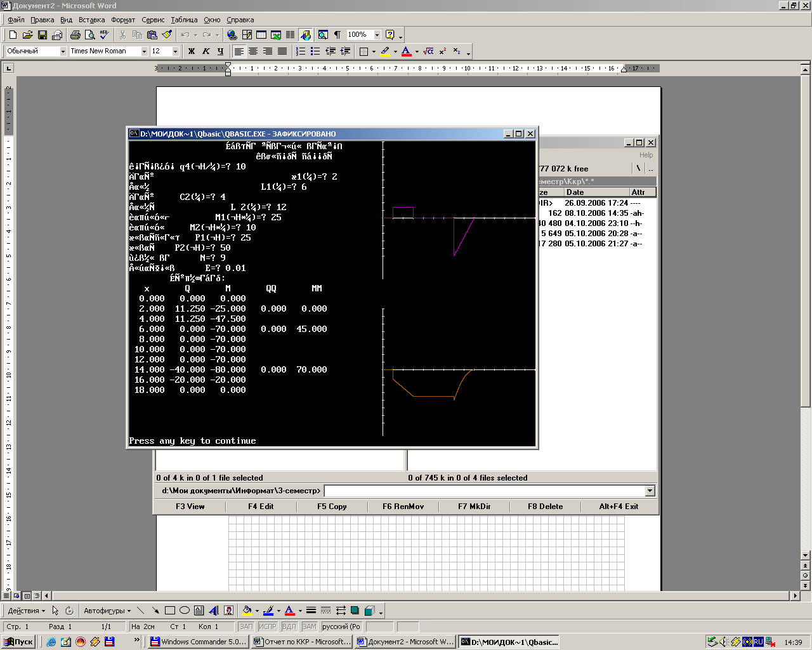
Task: Open the Таблица menu
Action: click(x=184, y=20)
